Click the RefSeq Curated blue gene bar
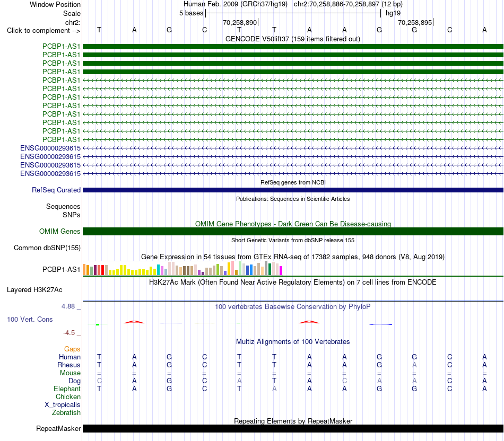This screenshot has height=441, width=504. click(x=293, y=190)
